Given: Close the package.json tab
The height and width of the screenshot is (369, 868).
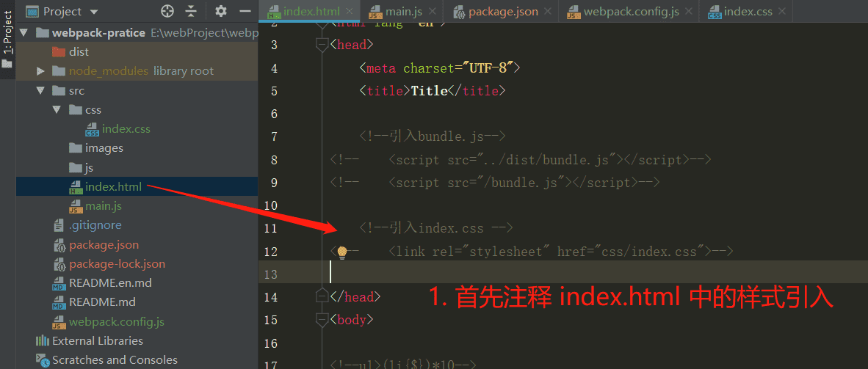Looking at the screenshot, I should click(548, 12).
